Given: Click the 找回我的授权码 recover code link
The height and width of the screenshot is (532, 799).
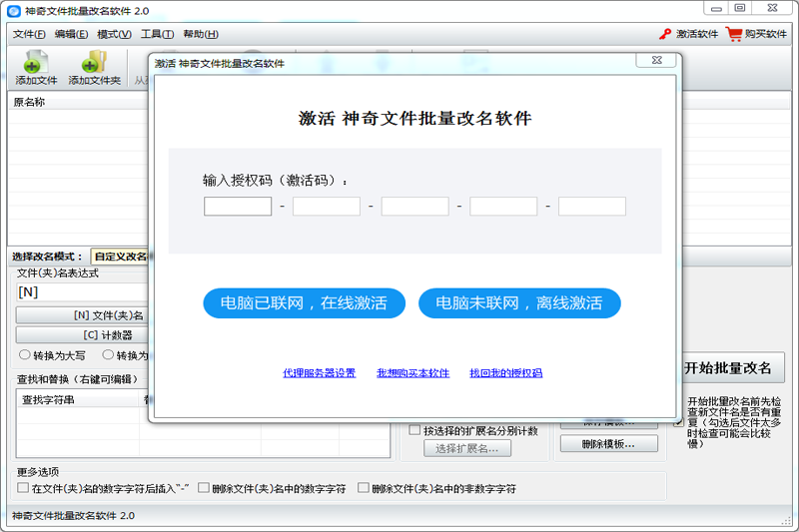Looking at the screenshot, I should [x=505, y=373].
